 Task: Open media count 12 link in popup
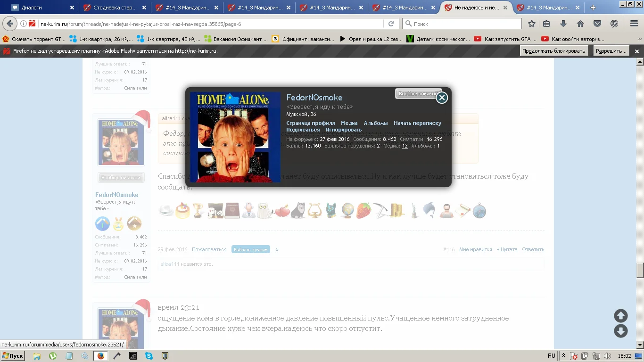tap(405, 146)
